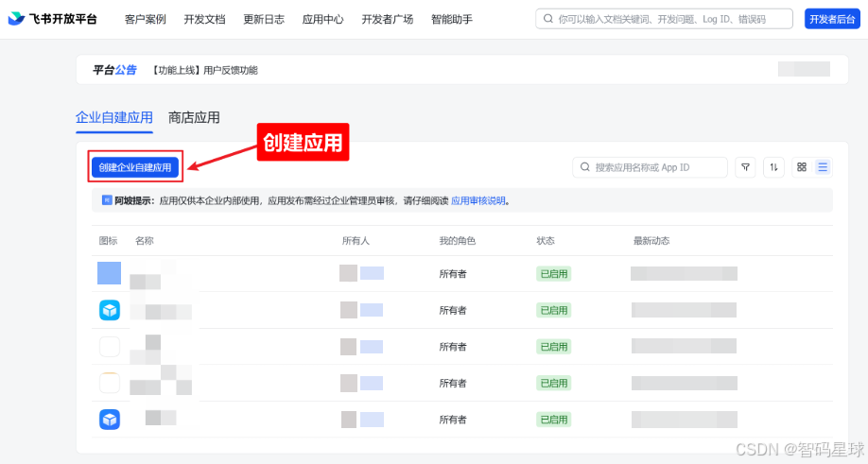868x464 pixels.
Task: Click 已启用 status in last row
Action: [x=553, y=420]
